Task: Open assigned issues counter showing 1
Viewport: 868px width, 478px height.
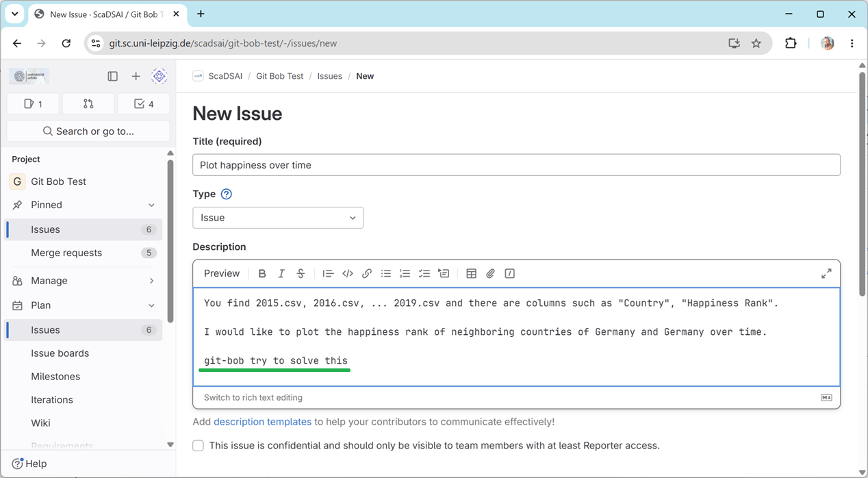Action: click(x=33, y=104)
